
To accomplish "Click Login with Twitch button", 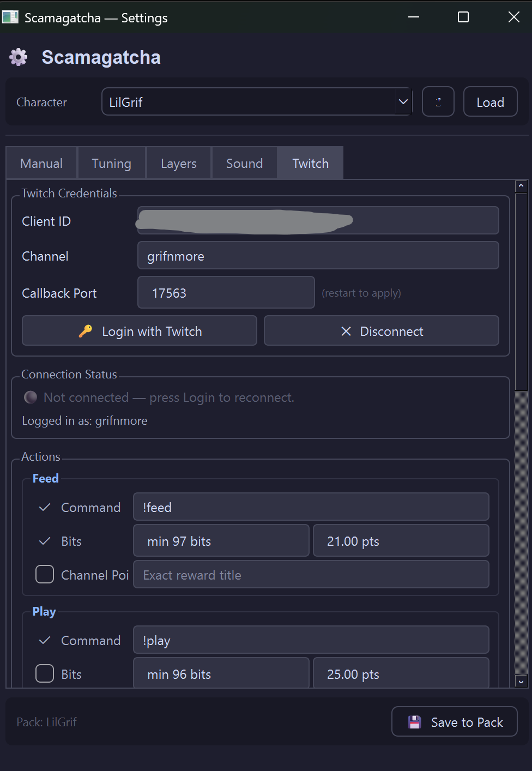I will 140,330.
